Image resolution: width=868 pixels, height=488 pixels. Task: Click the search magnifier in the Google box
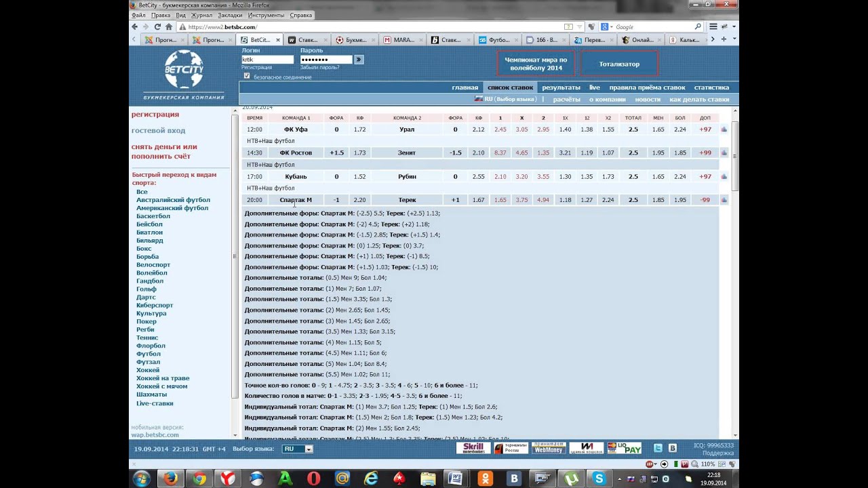(x=698, y=27)
